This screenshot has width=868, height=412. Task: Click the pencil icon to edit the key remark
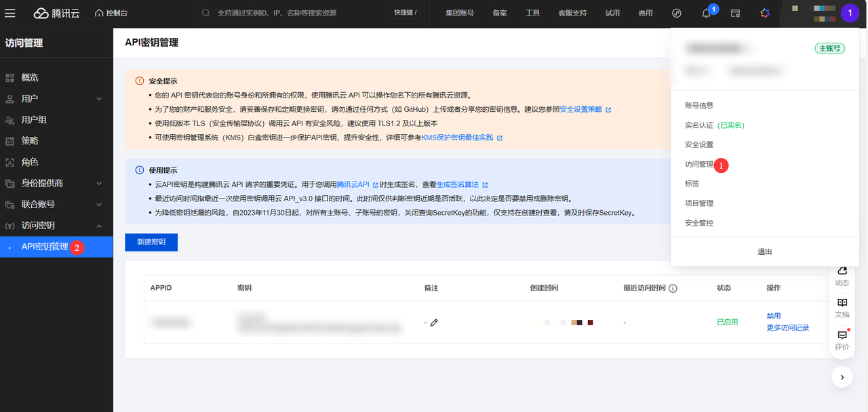[435, 323]
